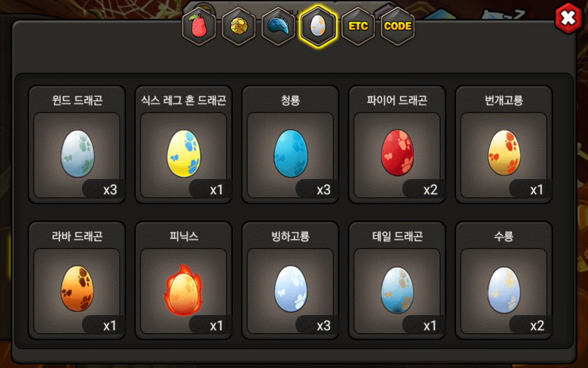Tap the 번개고룡 egg card
The height and width of the screenshot is (368, 588).
coord(504,144)
